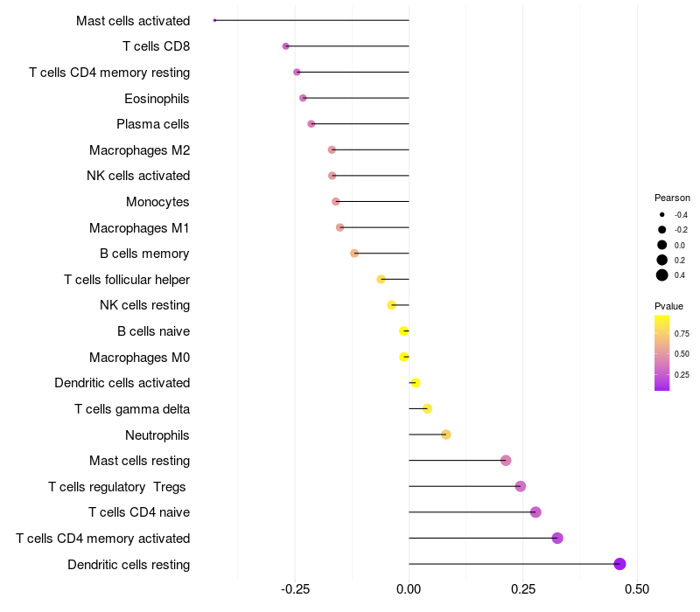Click the 0.00 x-axis tick label
The height and width of the screenshot is (612, 700).
[x=409, y=588]
